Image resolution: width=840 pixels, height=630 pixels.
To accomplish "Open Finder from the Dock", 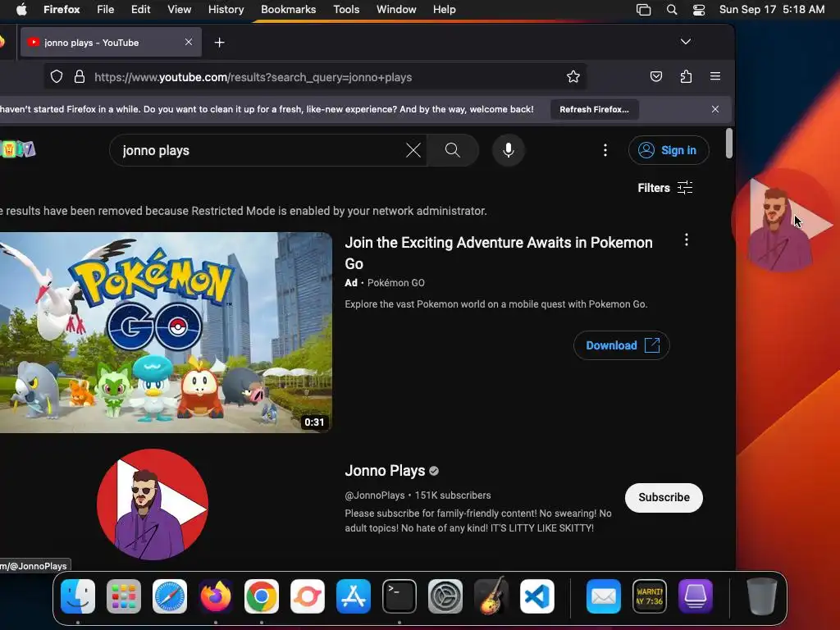I will tap(78, 596).
